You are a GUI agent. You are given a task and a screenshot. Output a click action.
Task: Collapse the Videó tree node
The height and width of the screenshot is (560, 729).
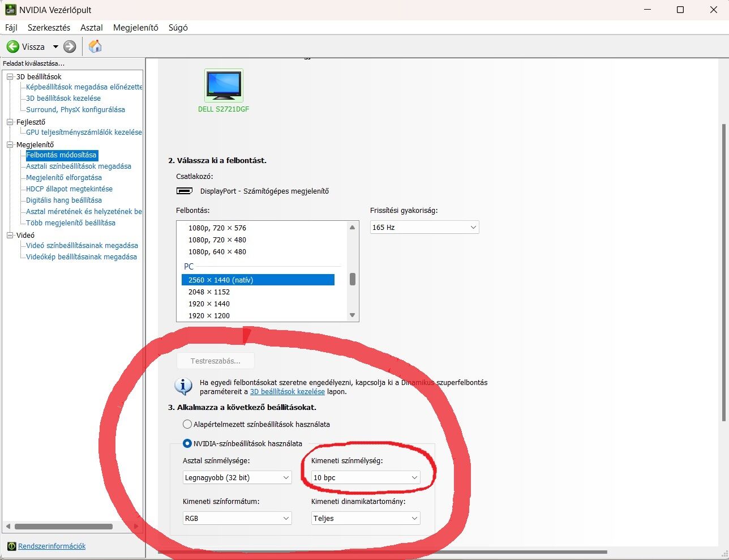click(10, 235)
